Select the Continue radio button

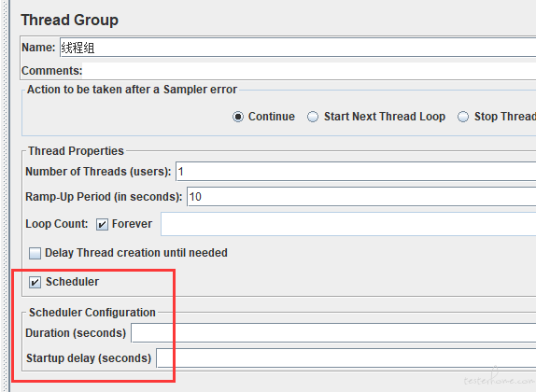click(x=238, y=117)
